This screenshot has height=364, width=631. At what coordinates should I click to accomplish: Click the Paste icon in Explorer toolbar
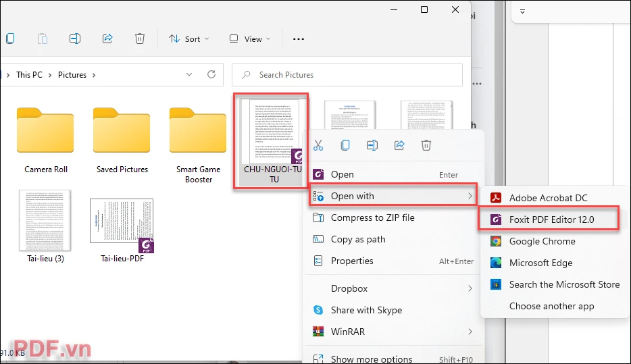point(43,38)
